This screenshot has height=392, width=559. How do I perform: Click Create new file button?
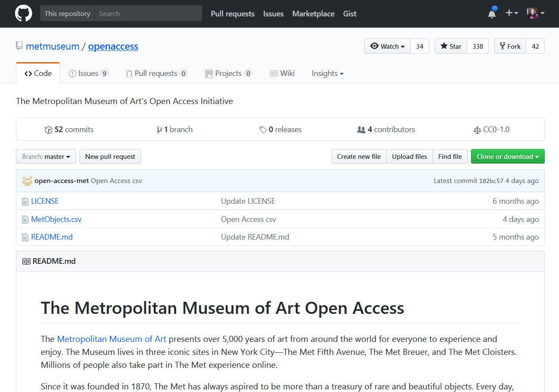point(359,156)
